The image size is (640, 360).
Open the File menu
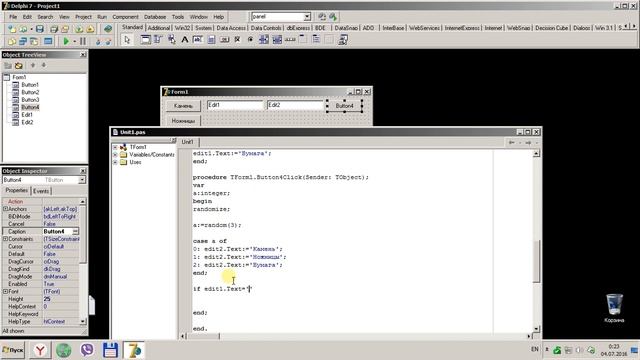tap(13, 17)
